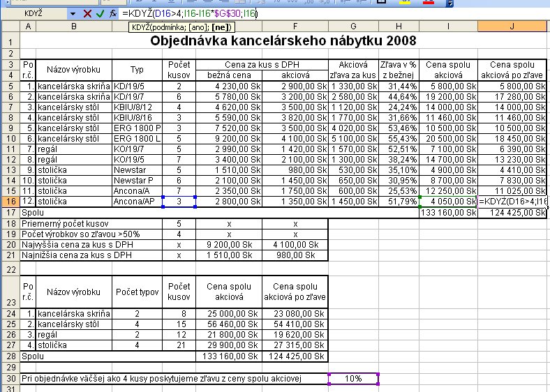Click the 'Spolu' label in row 17

[33, 213]
